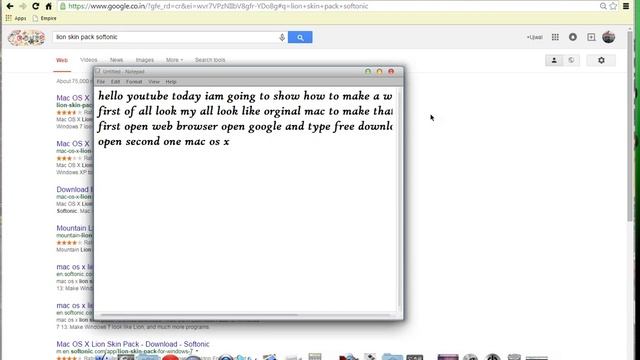Click the Google doodle logo
Screen dimensions: 640x360
click(x=27, y=38)
